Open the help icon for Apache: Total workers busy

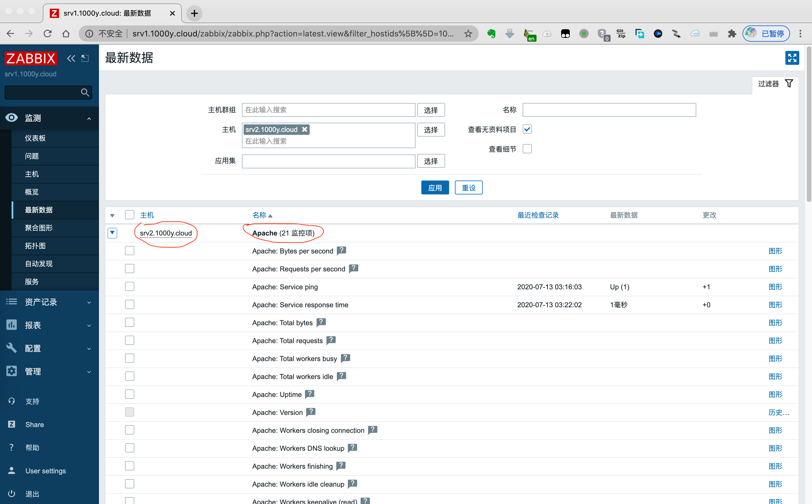(x=345, y=358)
